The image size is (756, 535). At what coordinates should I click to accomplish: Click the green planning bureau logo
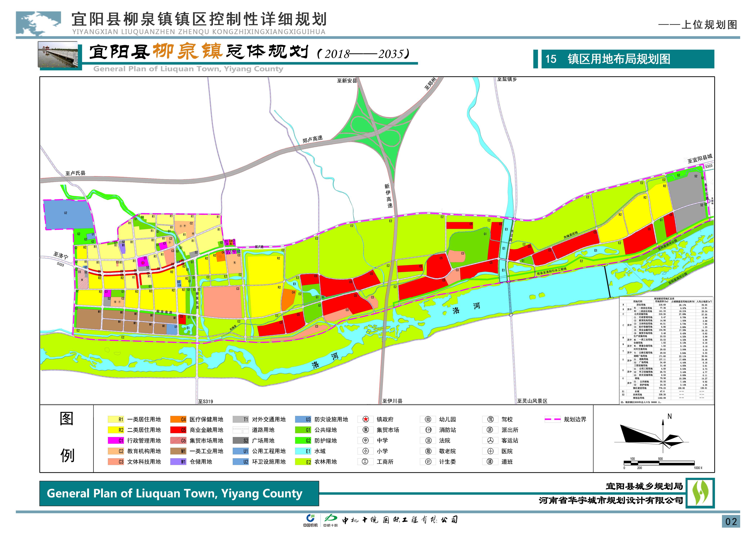(700, 493)
